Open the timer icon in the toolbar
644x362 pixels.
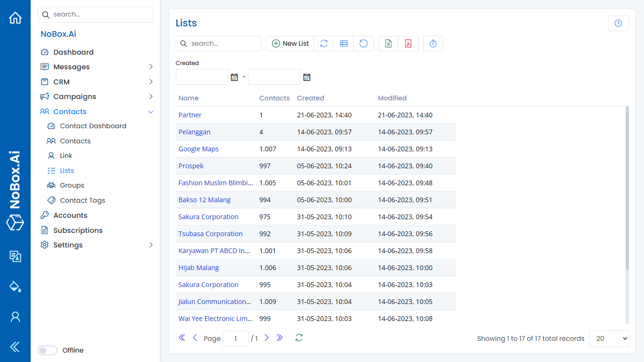coord(433,43)
